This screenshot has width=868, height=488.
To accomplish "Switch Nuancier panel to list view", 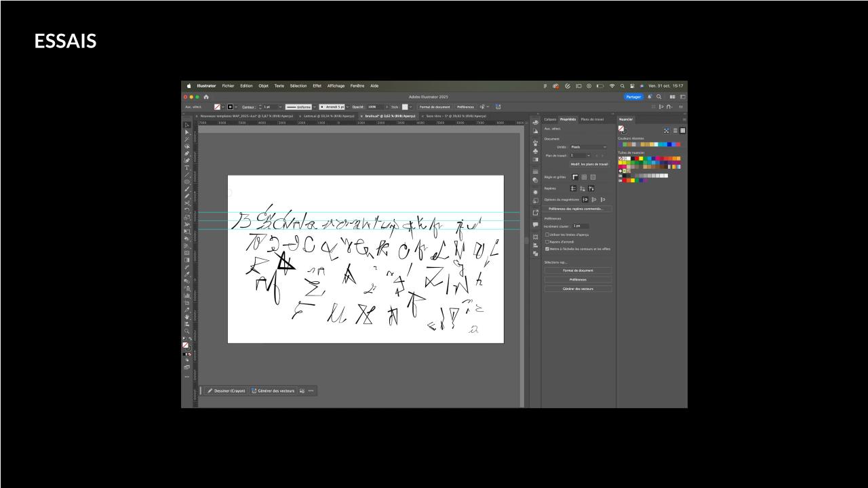I will point(675,130).
